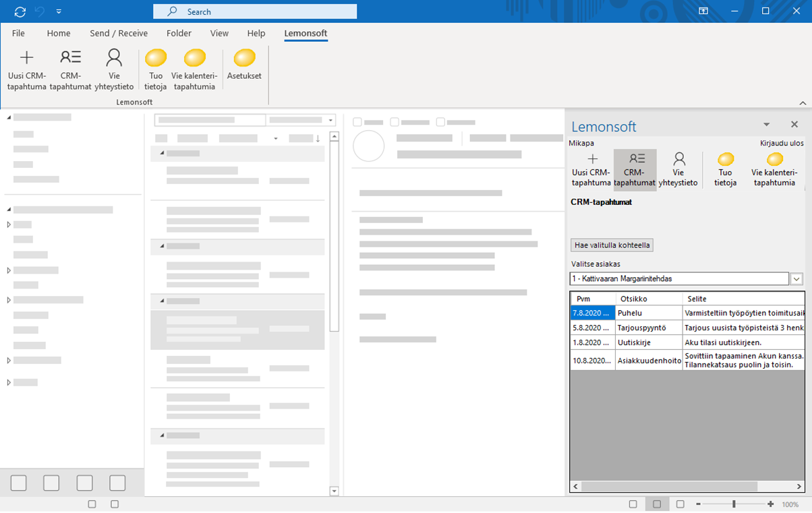The height and width of the screenshot is (513, 812).
Task: Click Vie kalenteritapahtumia in the ribbon
Action: tap(194, 69)
